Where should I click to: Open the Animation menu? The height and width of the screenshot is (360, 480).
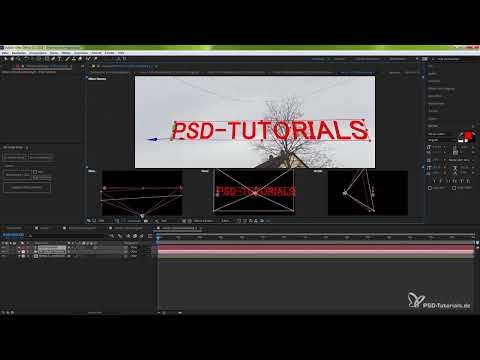81,53
